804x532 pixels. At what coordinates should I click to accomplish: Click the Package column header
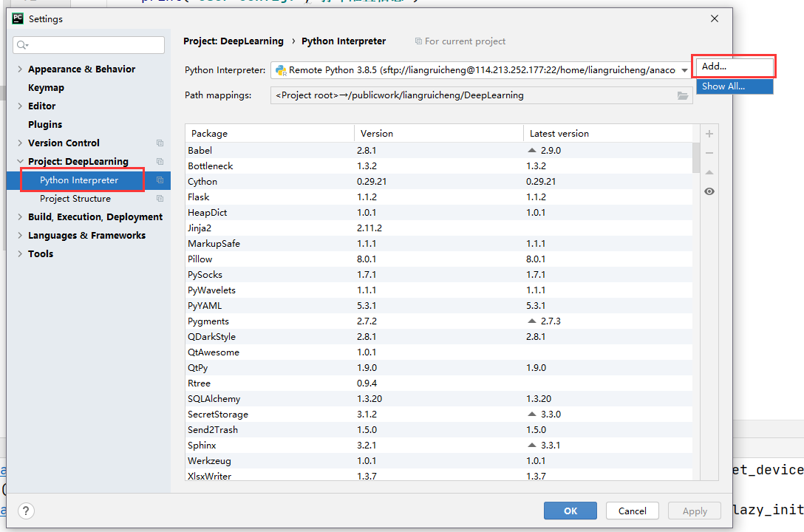pyautogui.click(x=270, y=133)
